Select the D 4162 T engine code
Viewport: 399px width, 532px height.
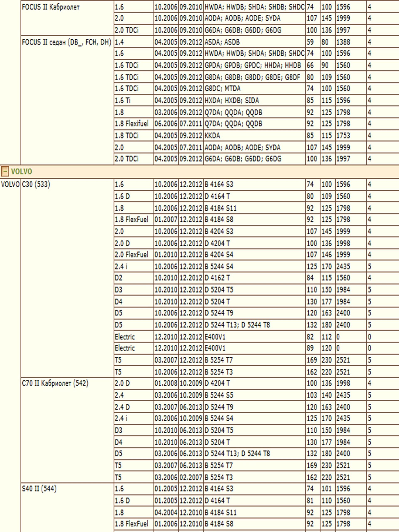click(217, 278)
